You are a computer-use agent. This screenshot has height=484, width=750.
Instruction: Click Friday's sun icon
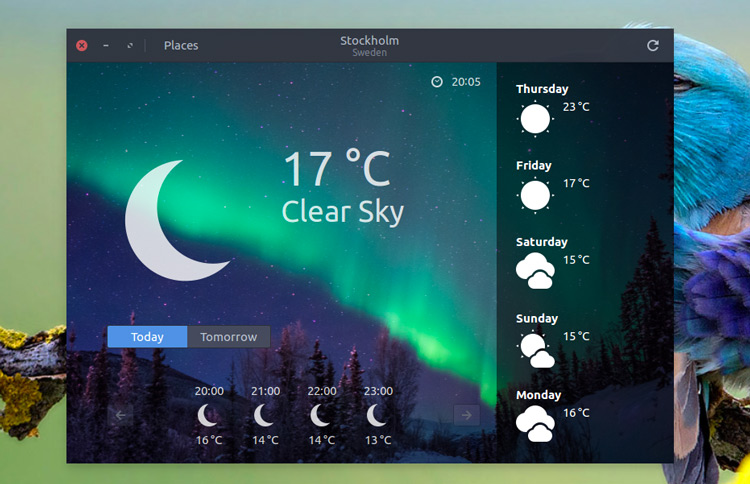[x=535, y=195]
